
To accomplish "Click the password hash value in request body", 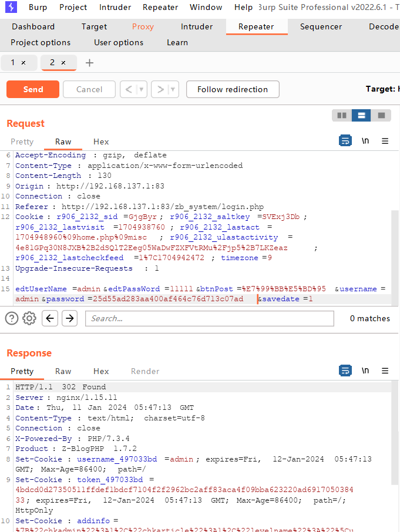I will click(168, 299).
